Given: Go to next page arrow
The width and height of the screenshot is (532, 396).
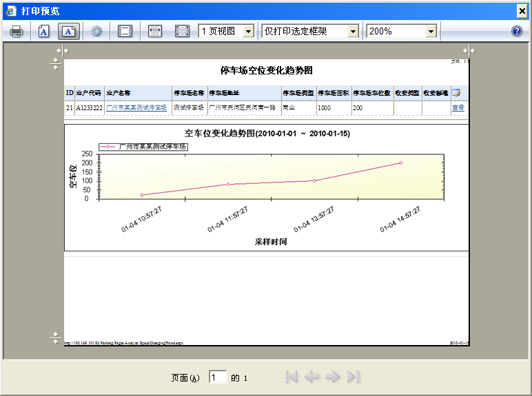Looking at the screenshot, I should coord(332,377).
